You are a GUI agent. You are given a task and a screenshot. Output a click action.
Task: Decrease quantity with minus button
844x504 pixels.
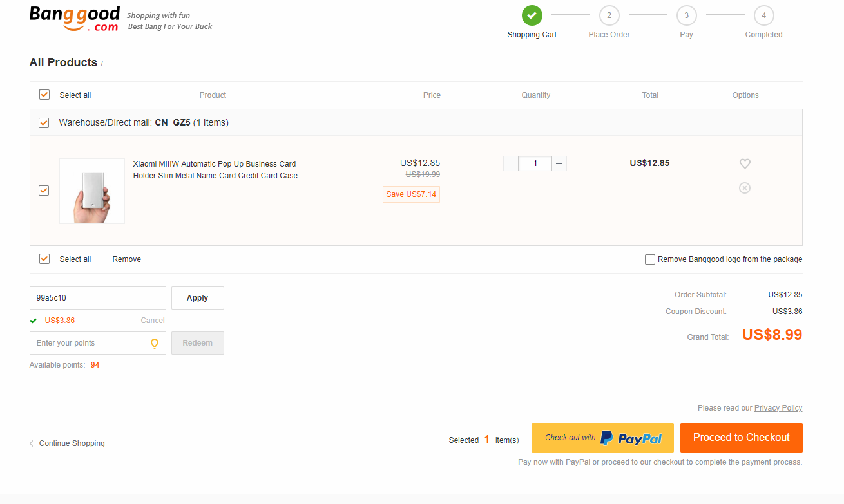(511, 163)
